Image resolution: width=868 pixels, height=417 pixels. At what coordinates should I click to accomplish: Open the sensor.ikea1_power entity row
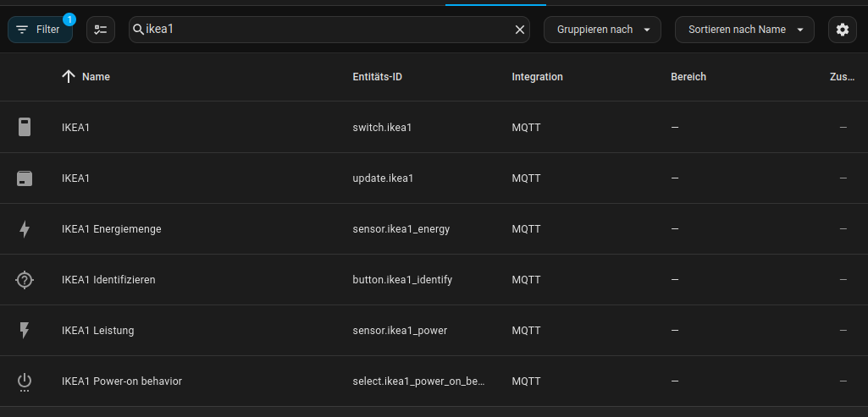(434, 331)
